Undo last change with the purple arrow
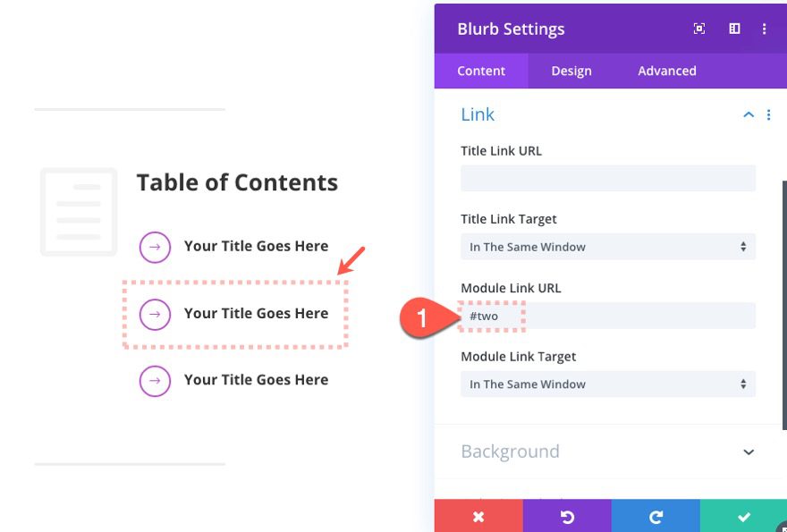The width and height of the screenshot is (787, 532). click(566, 516)
